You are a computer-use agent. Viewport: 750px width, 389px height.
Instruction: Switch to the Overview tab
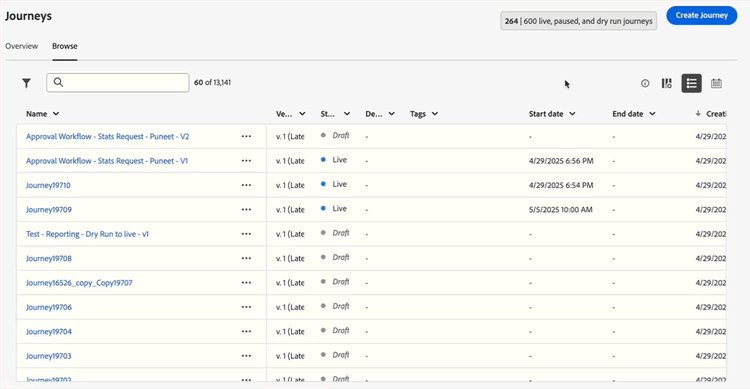click(22, 46)
